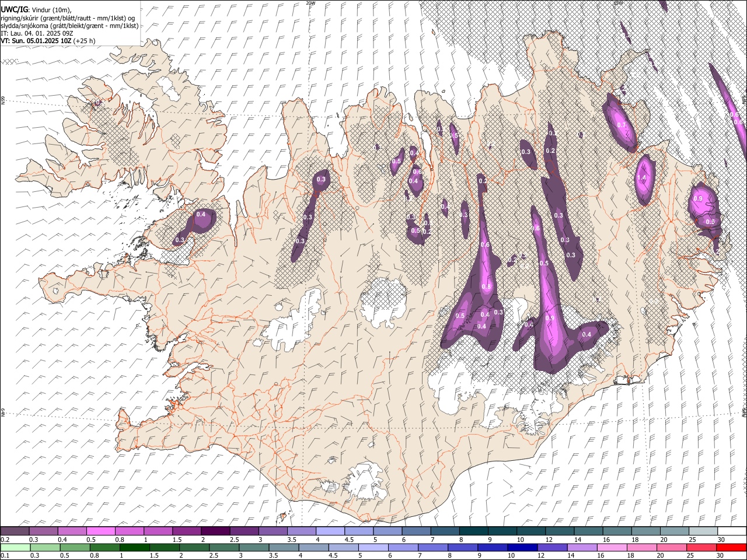Click the top-row legend swatch between 0.2 and 0.3

[15, 531]
